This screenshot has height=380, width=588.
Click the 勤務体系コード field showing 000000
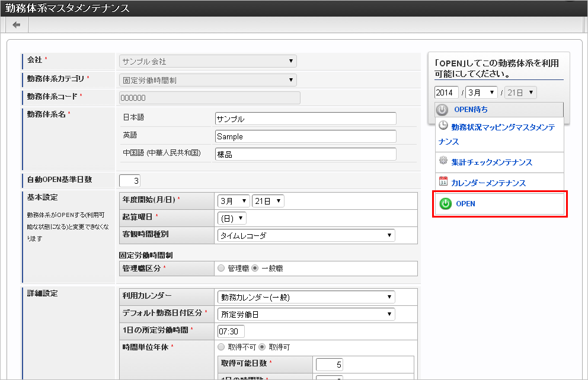pyautogui.click(x=210, y=98)
